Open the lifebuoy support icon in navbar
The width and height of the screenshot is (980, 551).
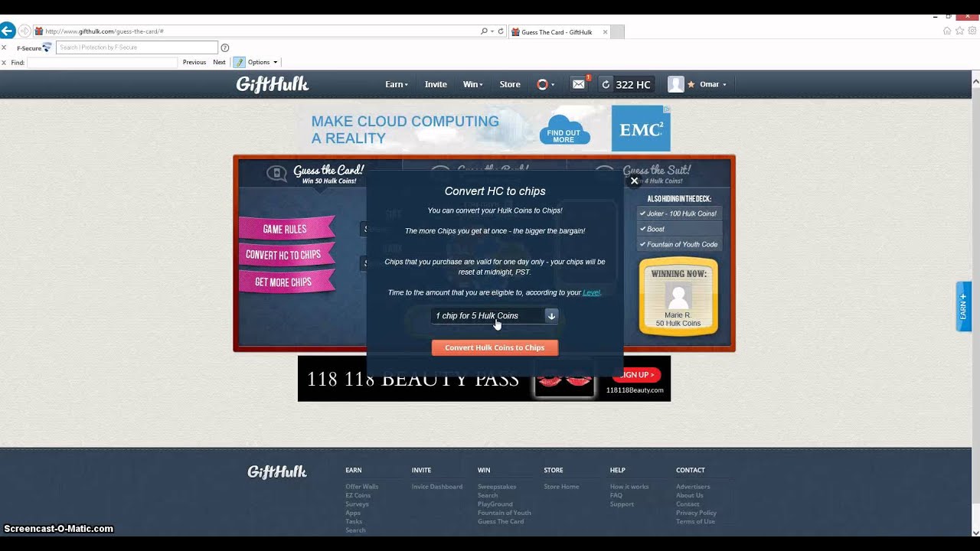tap(542, 84)
